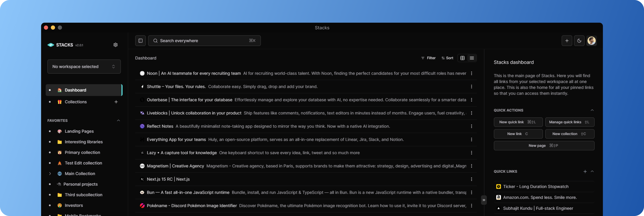Switch to grid view layout
This screenshot has height=216, width=644.
point(463,58)
